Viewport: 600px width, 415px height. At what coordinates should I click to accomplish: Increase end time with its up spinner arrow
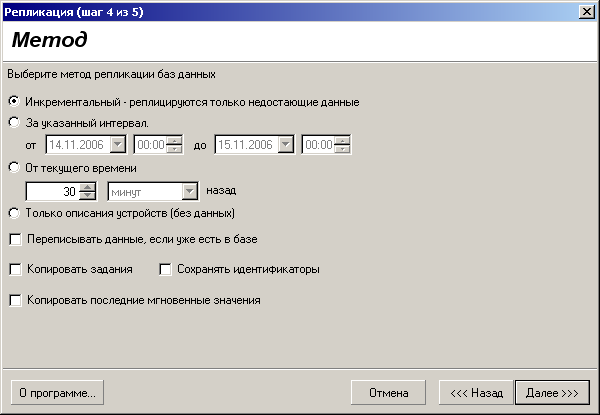click(342, 140)
